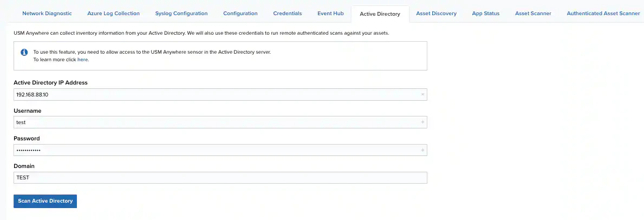
Task: Go to the Credentials tab
Action: pyautogui.click(x=288, y=13)
